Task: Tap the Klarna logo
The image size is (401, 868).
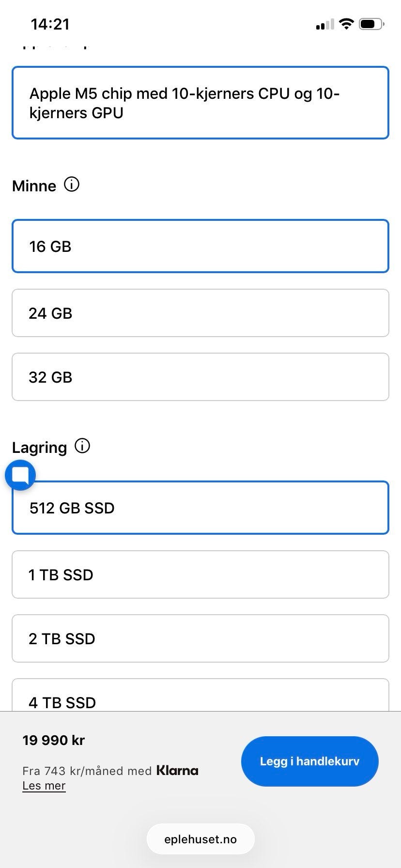Action: pyautogui.click(x=177, y=771)
